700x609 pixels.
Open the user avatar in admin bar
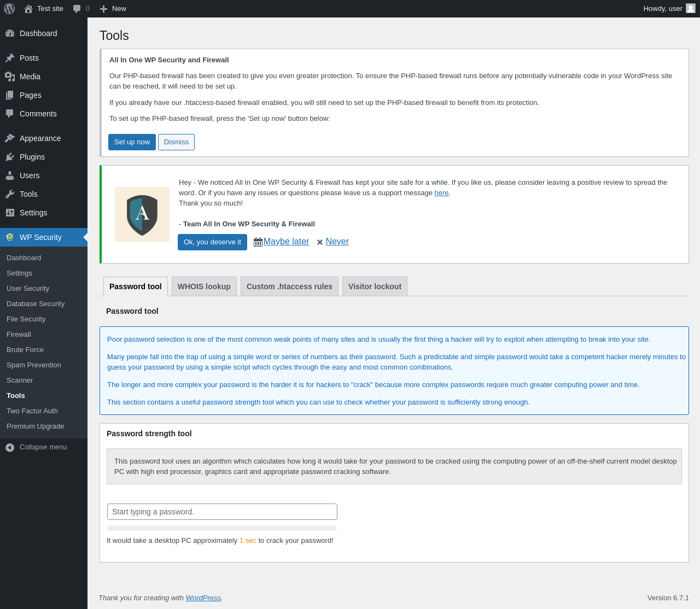pyautogui.click(x=691, y=8)
